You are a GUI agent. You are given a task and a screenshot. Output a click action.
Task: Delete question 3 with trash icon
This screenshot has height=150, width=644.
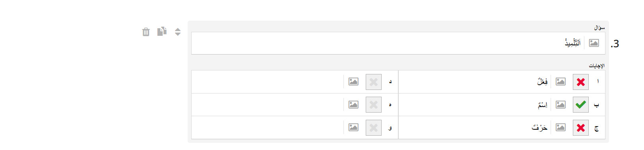[146, 32]
